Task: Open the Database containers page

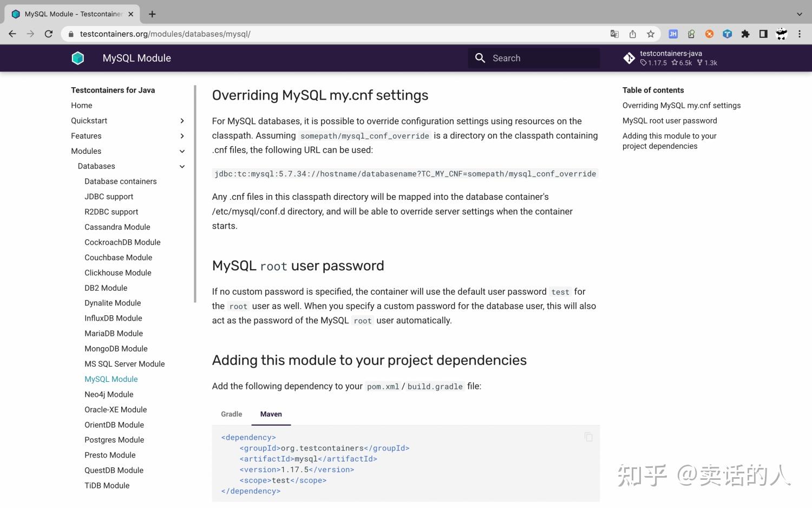Action: pos(121,181)
